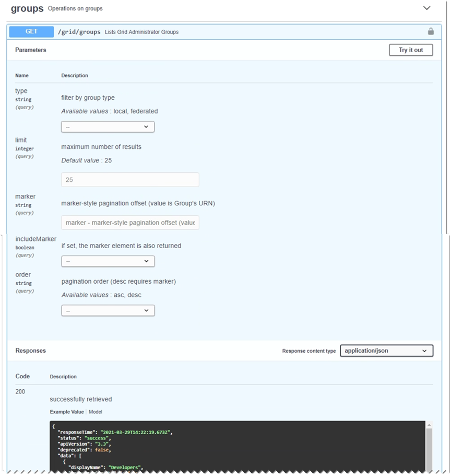
Task: Open the order pagination dropdown
Action: point(108,311)
